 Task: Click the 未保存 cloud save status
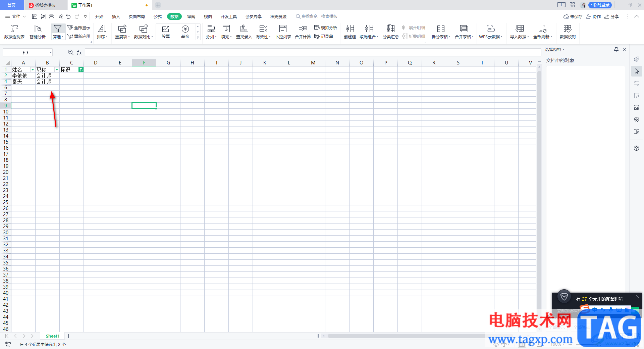click(x=573, y=16)
